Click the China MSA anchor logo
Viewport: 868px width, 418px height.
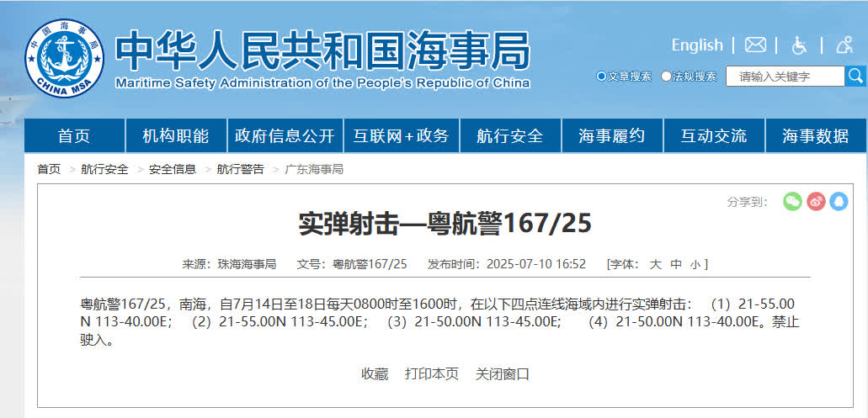(64, 58)
